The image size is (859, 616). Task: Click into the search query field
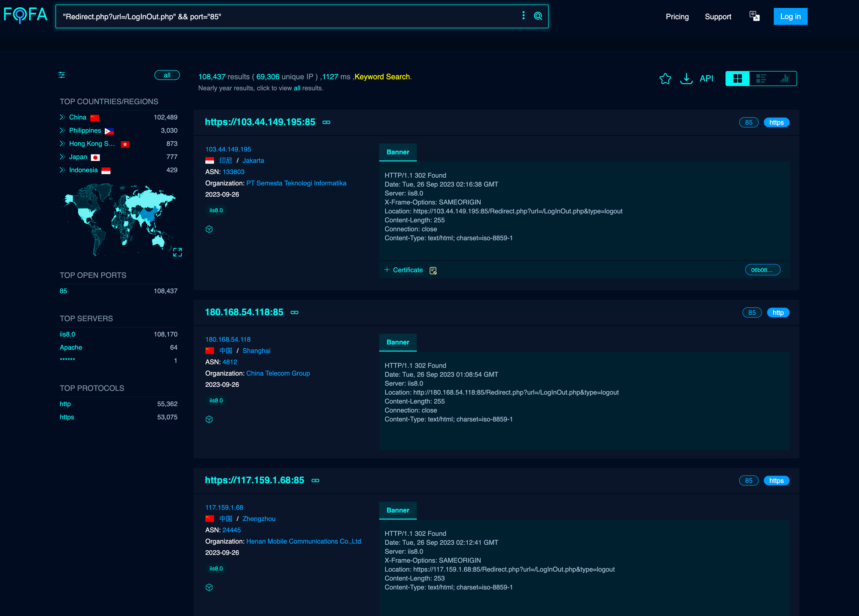click(x=283, y=17)
